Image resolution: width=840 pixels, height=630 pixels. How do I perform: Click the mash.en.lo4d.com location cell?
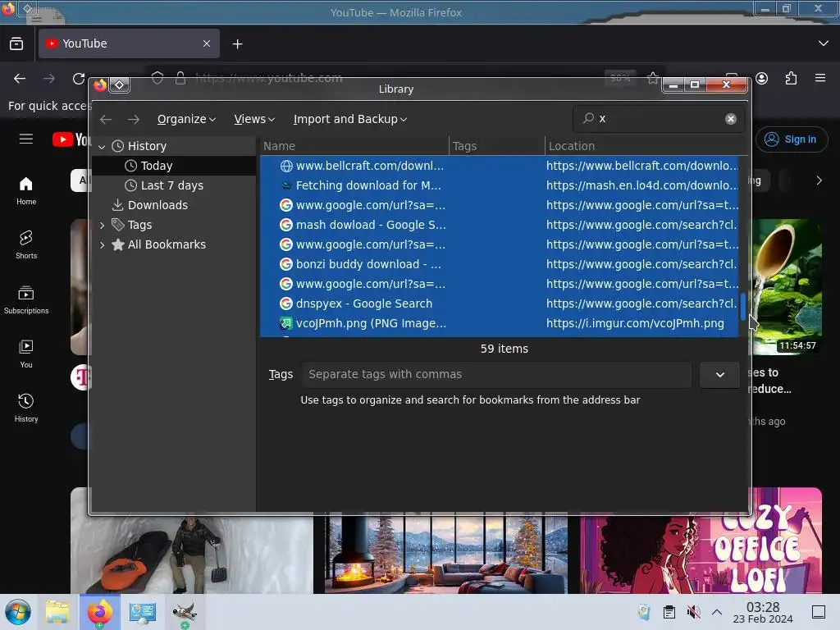(x=641, y=185)
